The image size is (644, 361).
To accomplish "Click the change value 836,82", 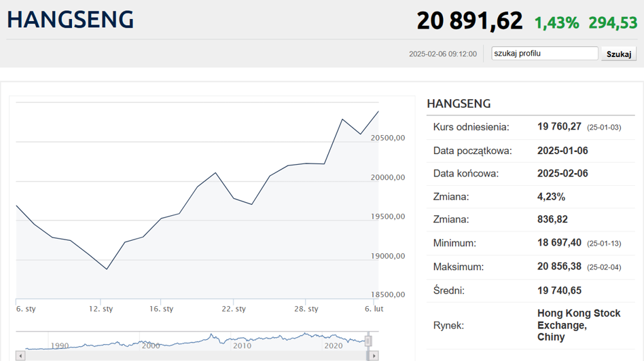I will point(552,219).
